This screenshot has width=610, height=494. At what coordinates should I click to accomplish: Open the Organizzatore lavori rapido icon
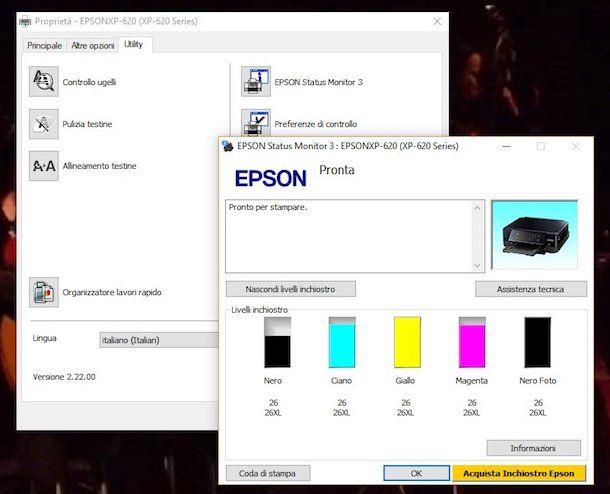pyautogui.click(x=44, y=292)
